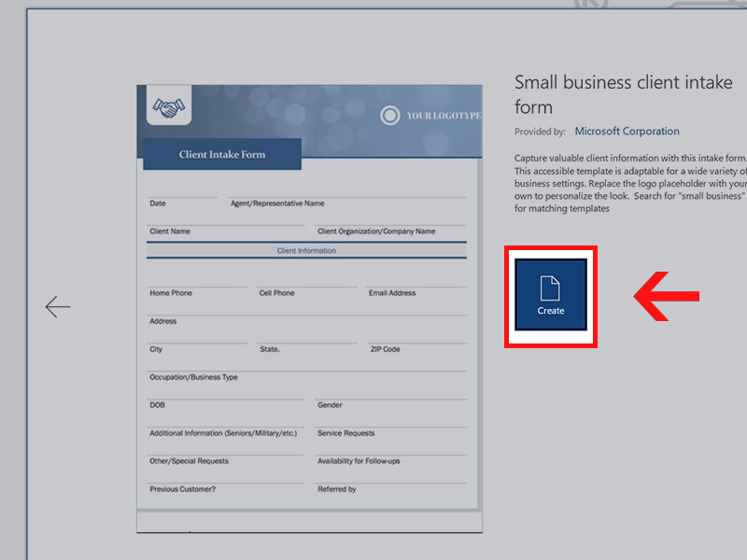The image size is (747, 560).
Task: Click the 'Client Organization/Company Name' label
Action: tap(376, 231)
